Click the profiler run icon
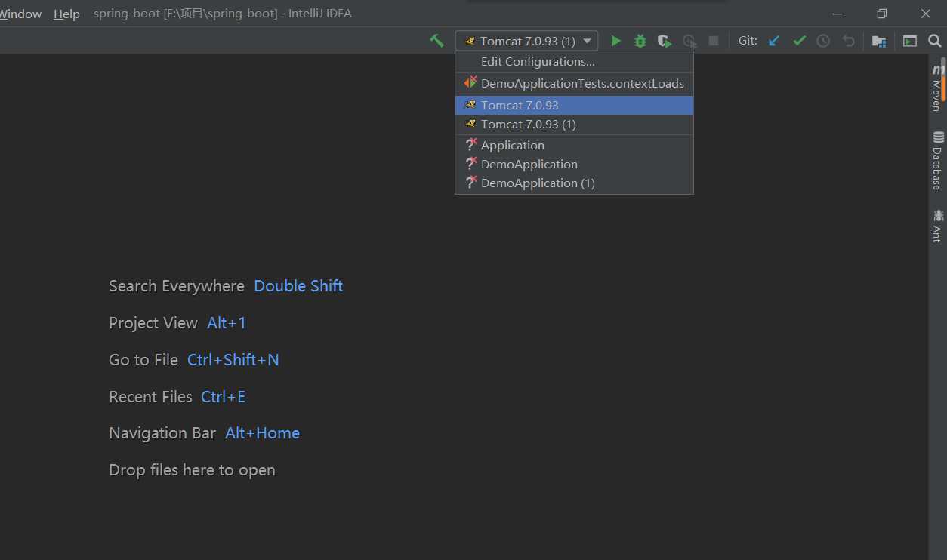This screenshot has width=947, height=560. coord(689,41)
